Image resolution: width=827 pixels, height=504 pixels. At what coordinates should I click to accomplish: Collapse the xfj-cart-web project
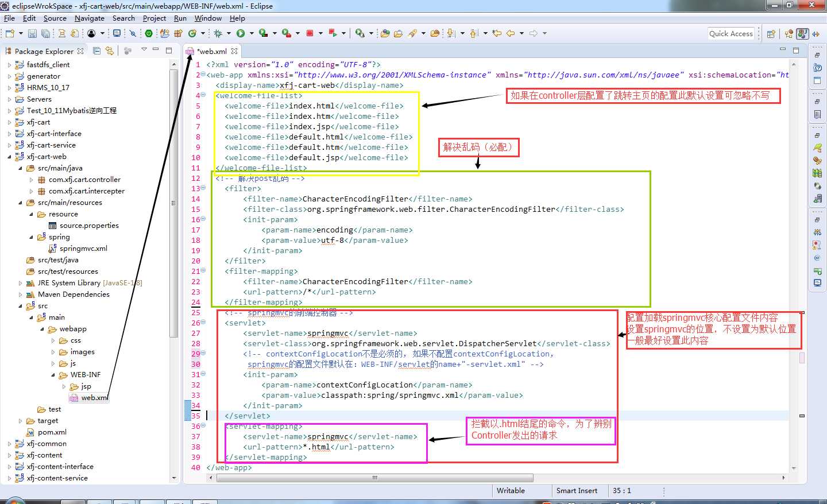point(9,157)
